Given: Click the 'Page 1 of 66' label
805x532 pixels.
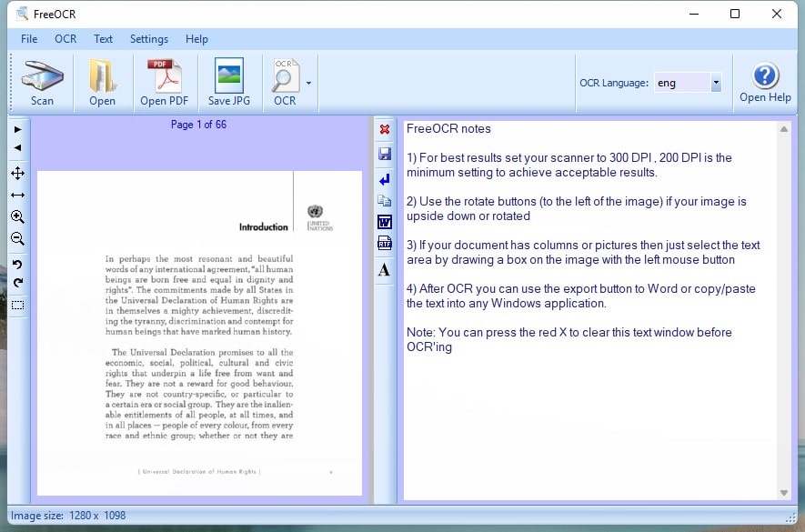Looking at the screenshot, I should (x=198, y=125).
